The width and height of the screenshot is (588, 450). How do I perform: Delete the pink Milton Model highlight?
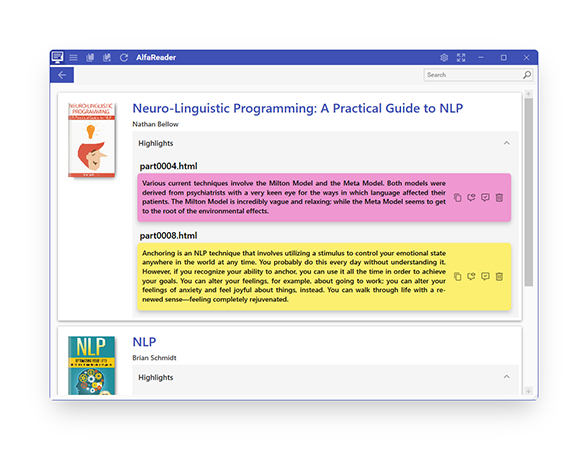pos(499,198)
